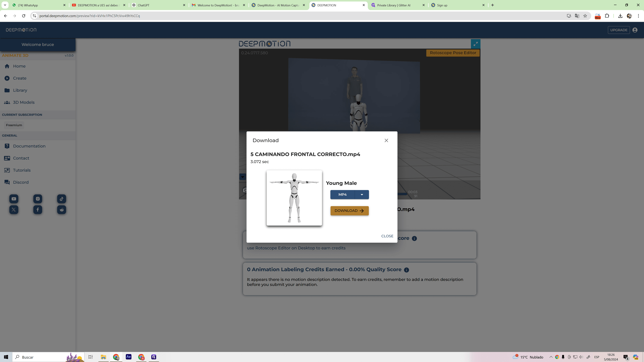Click the Facebook social icon
Screen dimensions: 644x362
[x=38, y=210]
